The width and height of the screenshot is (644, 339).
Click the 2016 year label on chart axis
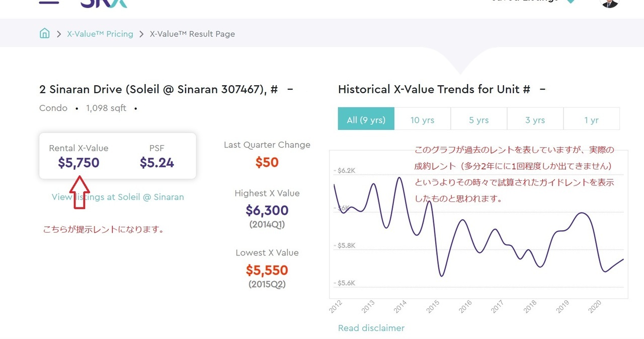tap(465, 306)
